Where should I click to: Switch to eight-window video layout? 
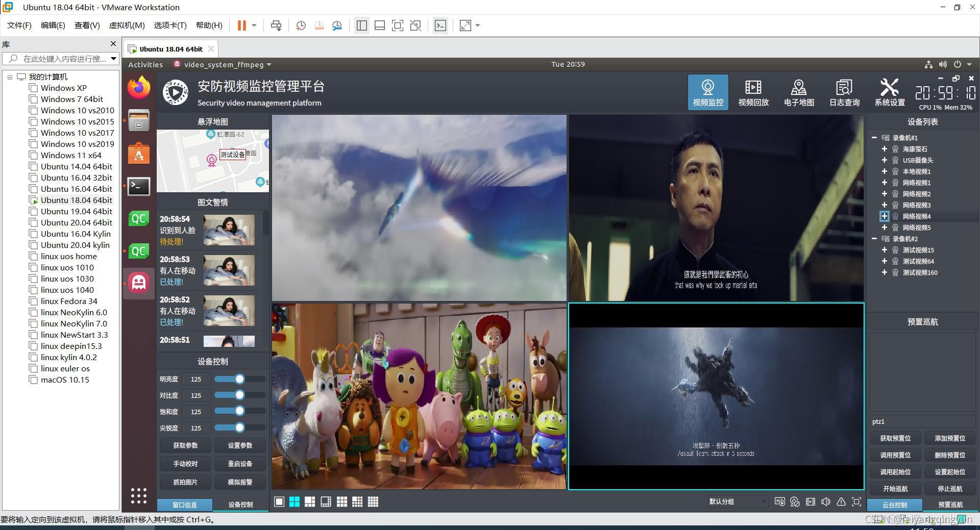[x=326, y=502]
